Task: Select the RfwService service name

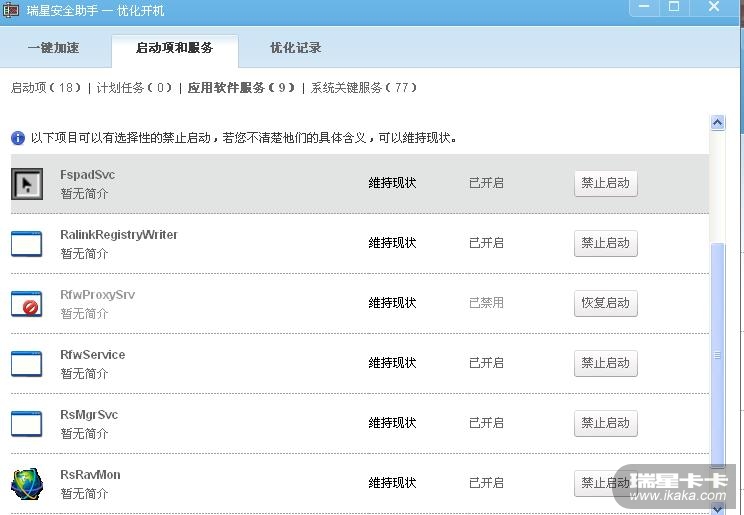Action: coord(93,355)
